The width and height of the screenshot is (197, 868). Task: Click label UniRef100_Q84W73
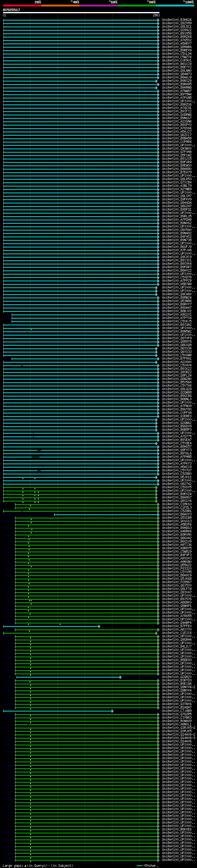[x=177, y=74]
